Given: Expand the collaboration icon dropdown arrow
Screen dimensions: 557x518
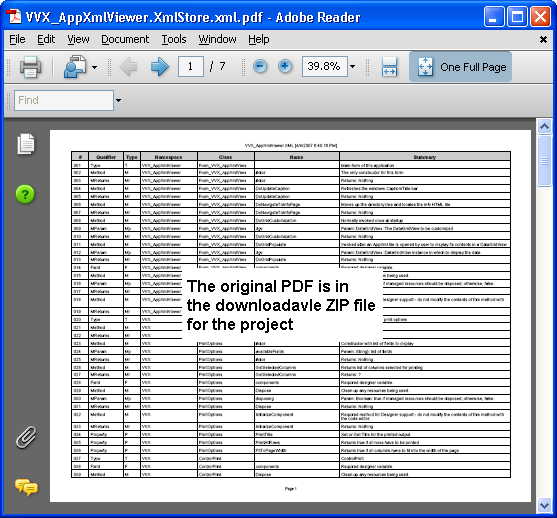Looking at the screenshot, I should (94, 67).
